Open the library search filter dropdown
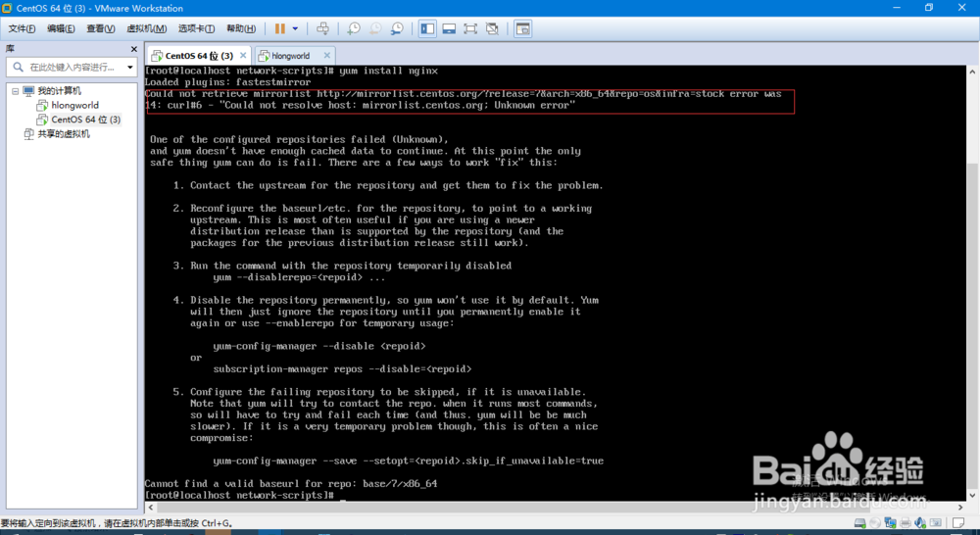 coord(130,67)
